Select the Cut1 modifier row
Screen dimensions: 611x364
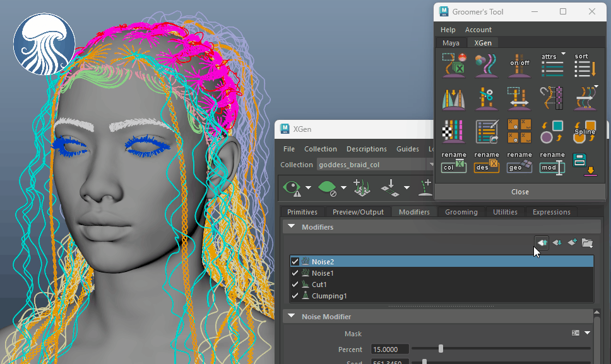click(x=441, y=284)
